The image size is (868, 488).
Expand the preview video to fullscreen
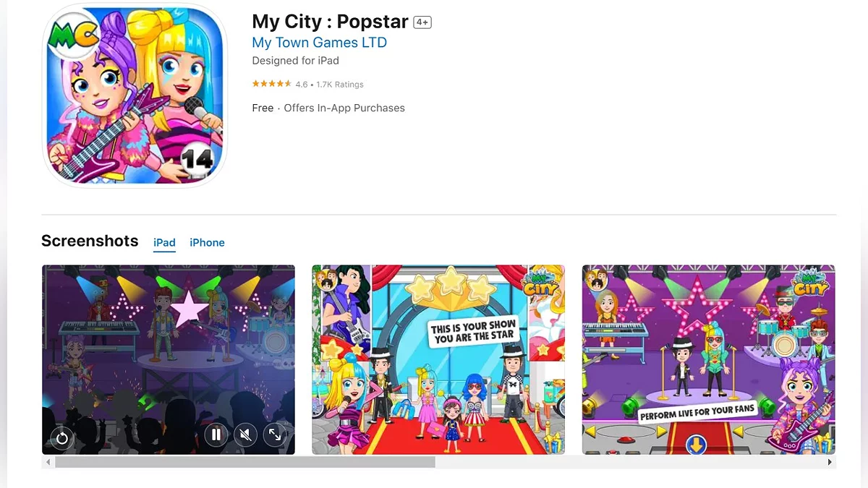(x=275, y=435)
